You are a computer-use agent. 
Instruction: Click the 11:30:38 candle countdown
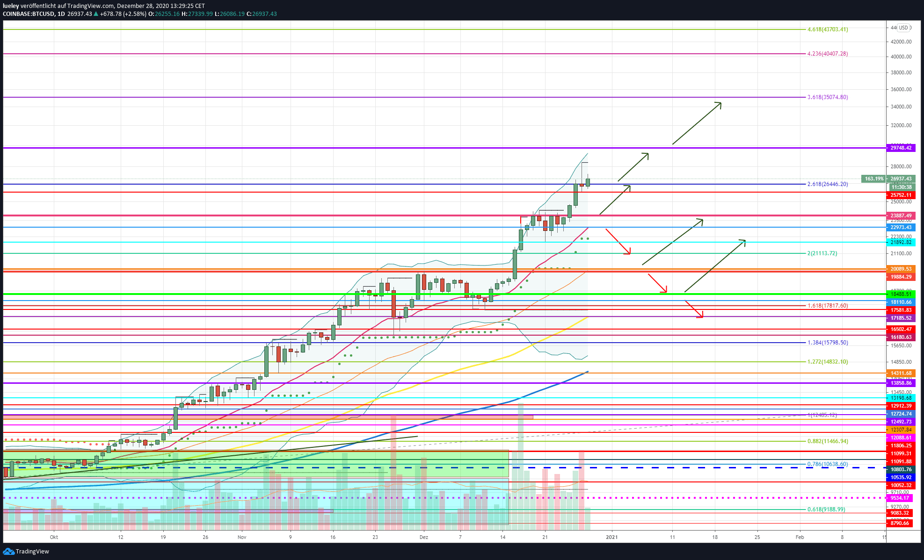901,187
